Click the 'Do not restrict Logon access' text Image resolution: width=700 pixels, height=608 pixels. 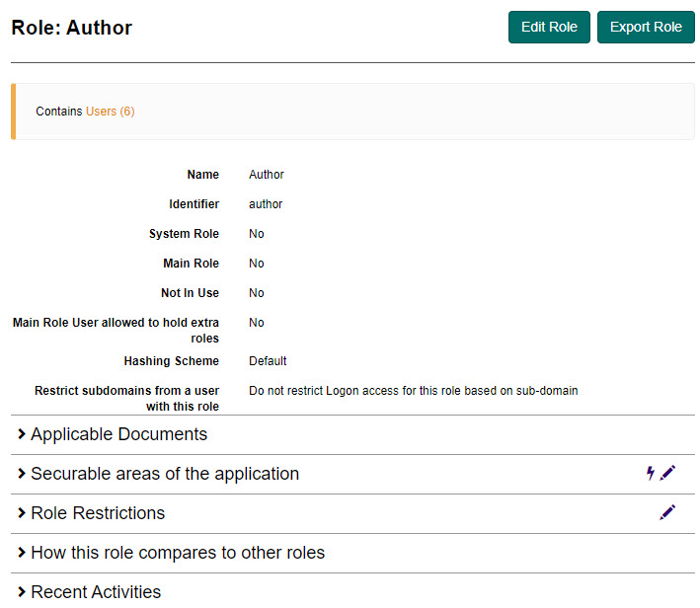point(414,391)
